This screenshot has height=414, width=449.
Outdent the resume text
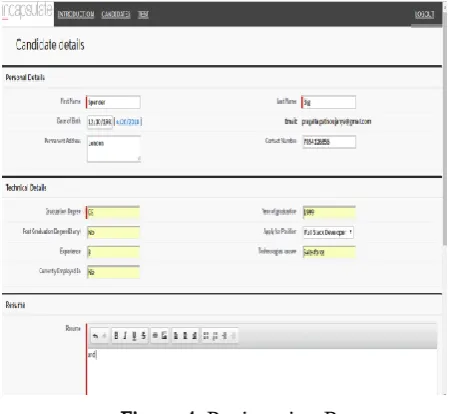[x=233, y=336]
